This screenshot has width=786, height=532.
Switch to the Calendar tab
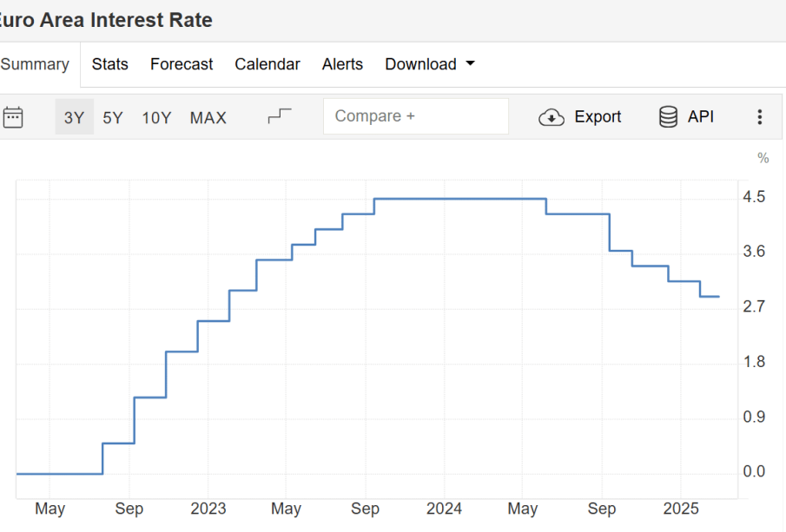268,64
